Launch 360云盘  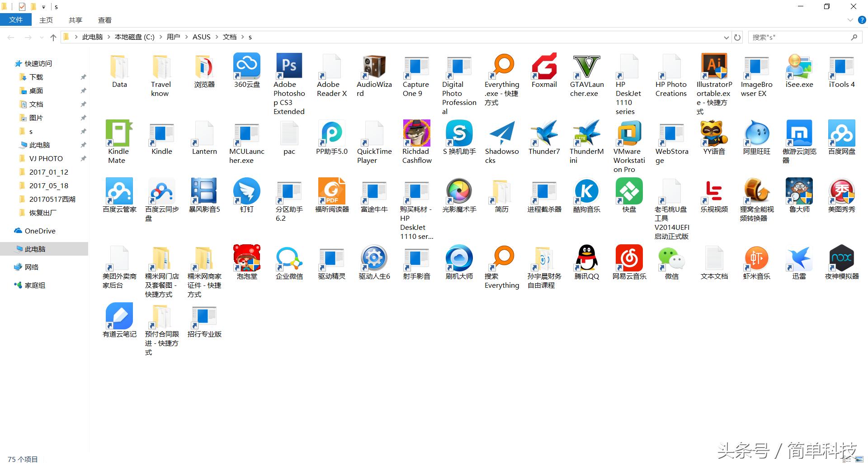tap(246, 66)
